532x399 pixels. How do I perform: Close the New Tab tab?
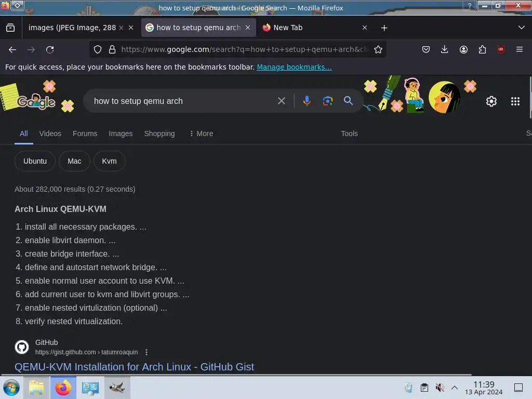365,28
